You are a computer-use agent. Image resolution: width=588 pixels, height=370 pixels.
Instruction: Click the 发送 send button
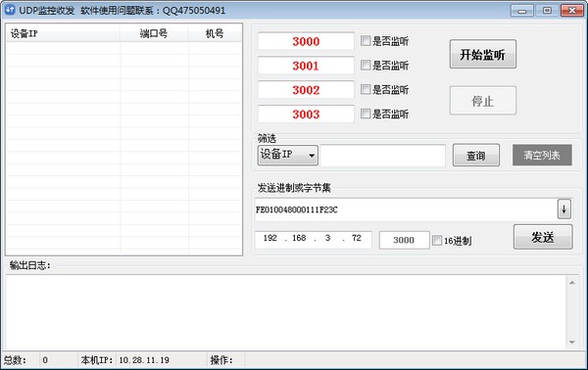coord(543,237)
